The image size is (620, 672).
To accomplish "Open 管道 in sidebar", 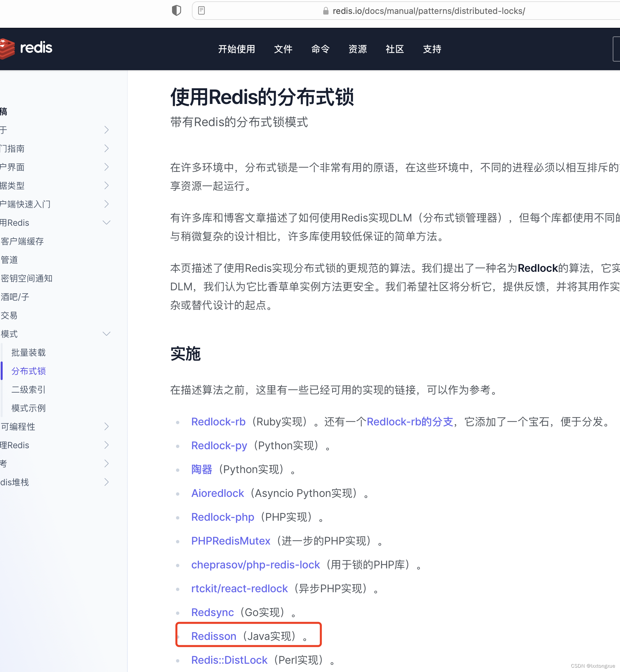I will pyautogui.click(x=9, y=260).
